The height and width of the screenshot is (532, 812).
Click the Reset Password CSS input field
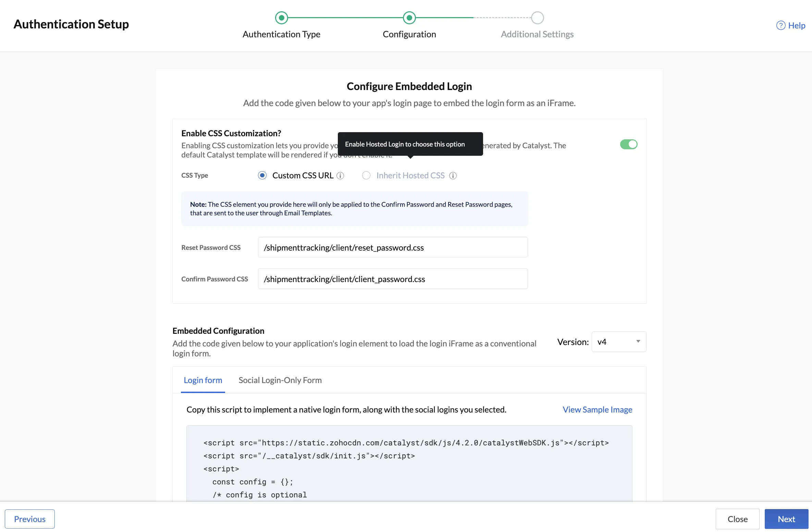pos(393,247)
